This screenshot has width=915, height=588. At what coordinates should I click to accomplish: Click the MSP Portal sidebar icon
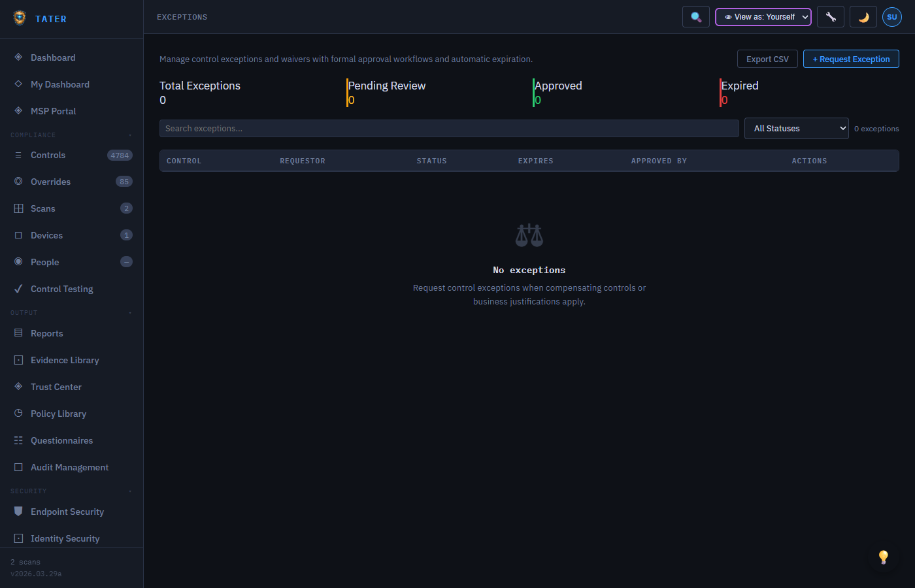pos(18,111)
